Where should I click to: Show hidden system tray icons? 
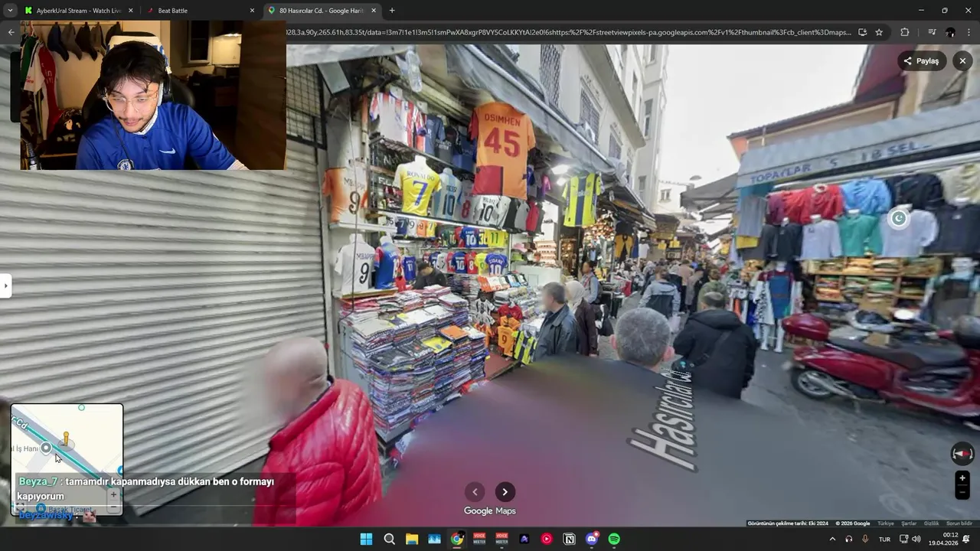tap(832, 539)
